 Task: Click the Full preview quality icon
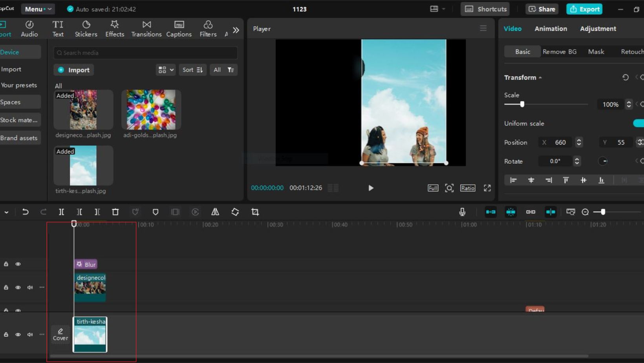pos(433,188)
